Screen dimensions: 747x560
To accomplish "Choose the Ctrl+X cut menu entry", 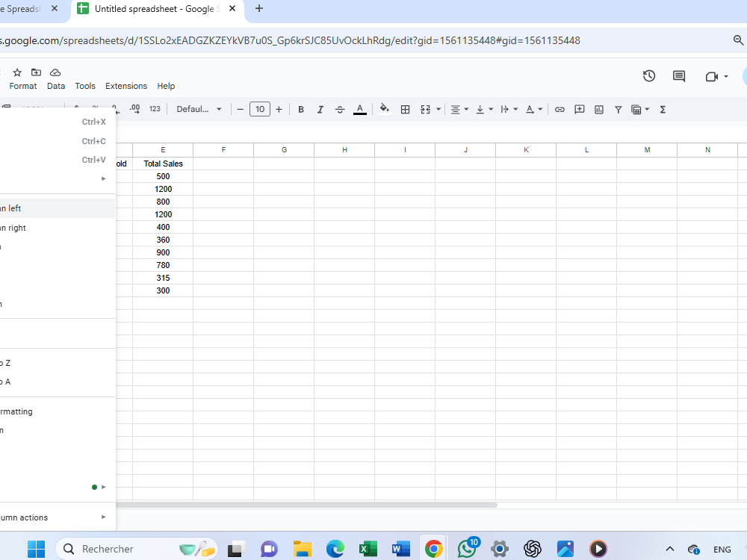I will pyautogui.click(x=58, y=122).
